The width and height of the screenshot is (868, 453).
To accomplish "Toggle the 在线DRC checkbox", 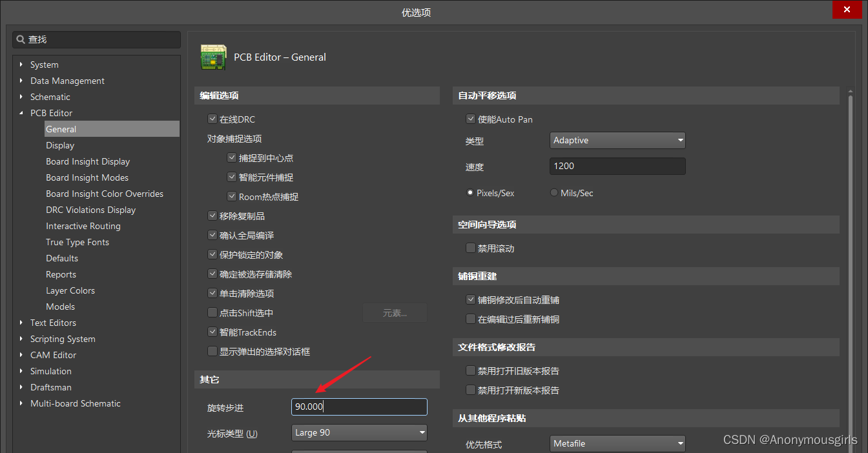I will [212, 119].
